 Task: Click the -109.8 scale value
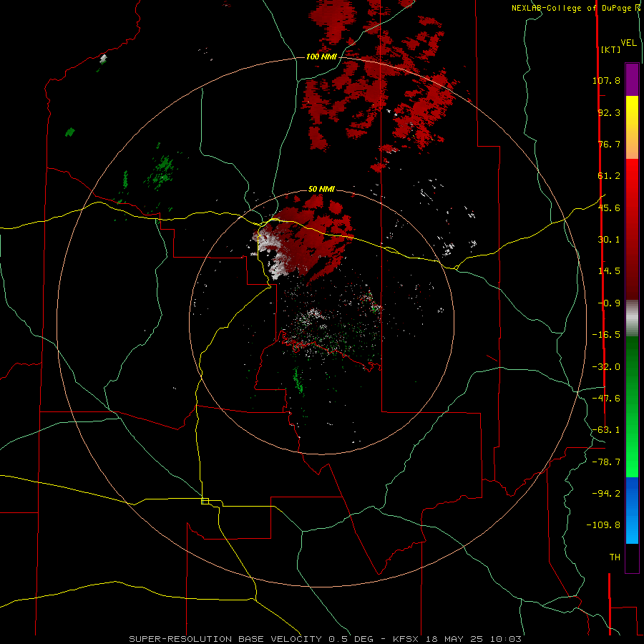pos(603,525)
